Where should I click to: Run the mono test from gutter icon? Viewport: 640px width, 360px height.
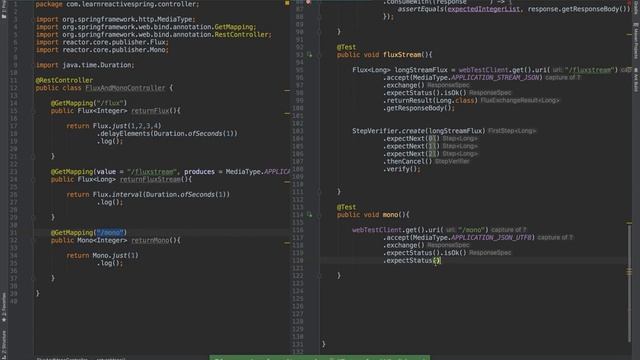pyautogui.click(x=309, y=215)
